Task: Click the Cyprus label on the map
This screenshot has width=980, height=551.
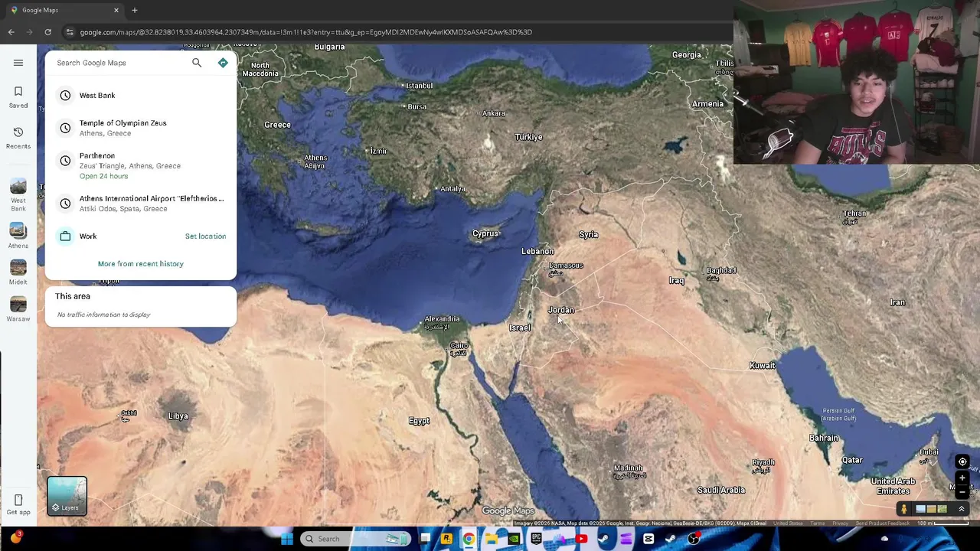Action: pos(485,233)
